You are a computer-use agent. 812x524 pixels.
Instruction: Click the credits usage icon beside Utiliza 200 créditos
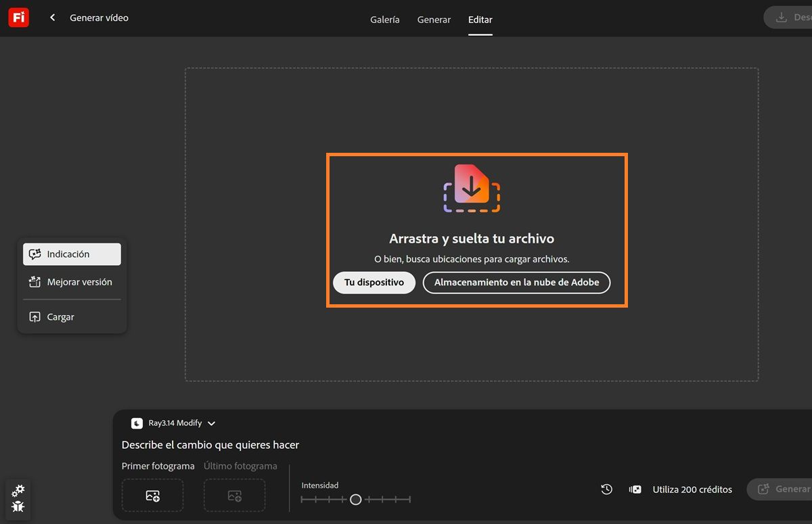(x=635, y=489)
